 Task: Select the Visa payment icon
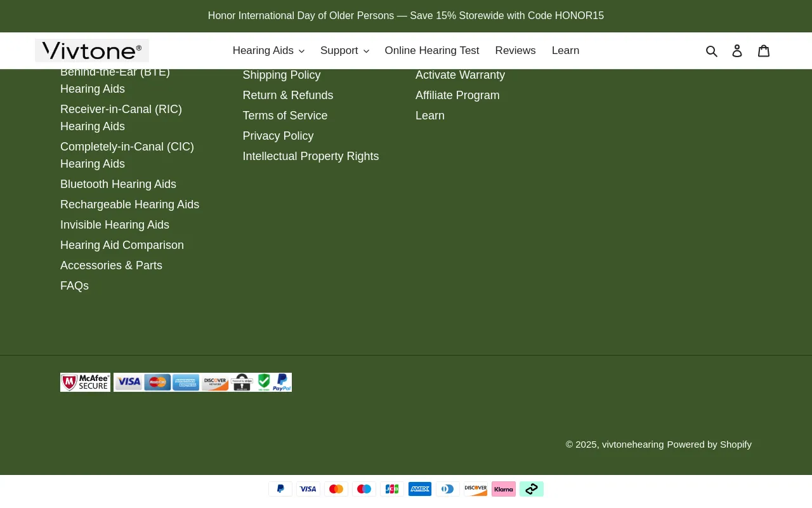(308, 489)
